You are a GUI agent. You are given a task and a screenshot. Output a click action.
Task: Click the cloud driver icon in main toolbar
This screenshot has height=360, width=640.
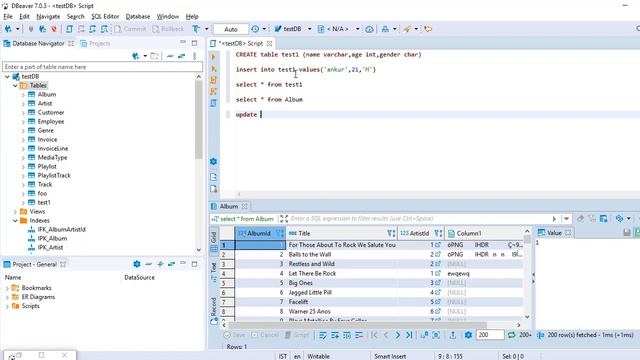click(369, 29)
